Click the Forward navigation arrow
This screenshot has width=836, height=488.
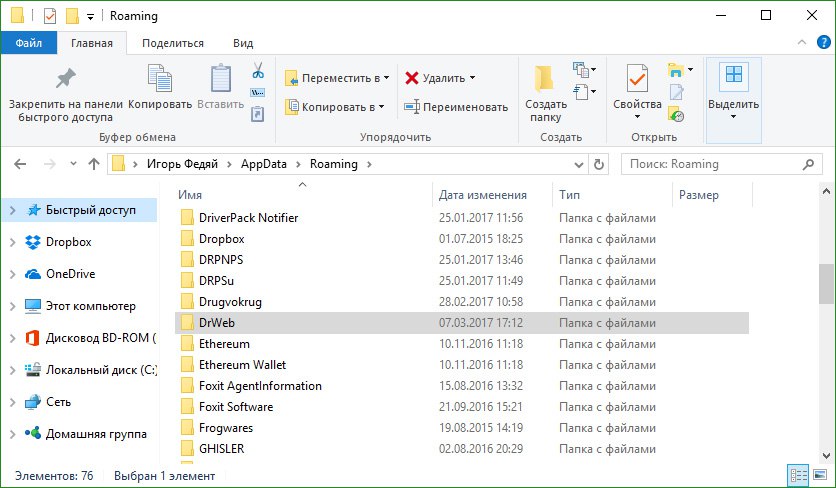(x=50, y=164)
